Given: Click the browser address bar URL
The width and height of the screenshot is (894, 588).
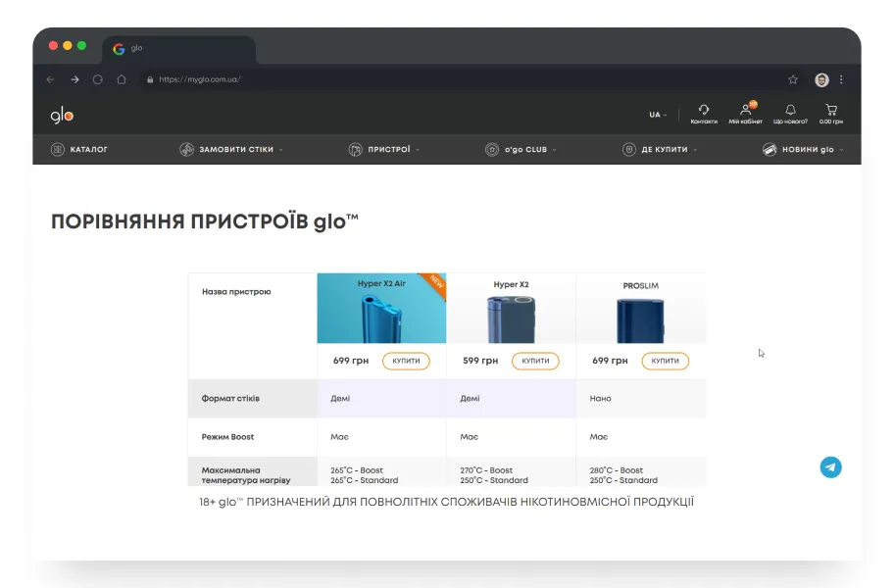Looking at the screenshot, I should (200, 79).
